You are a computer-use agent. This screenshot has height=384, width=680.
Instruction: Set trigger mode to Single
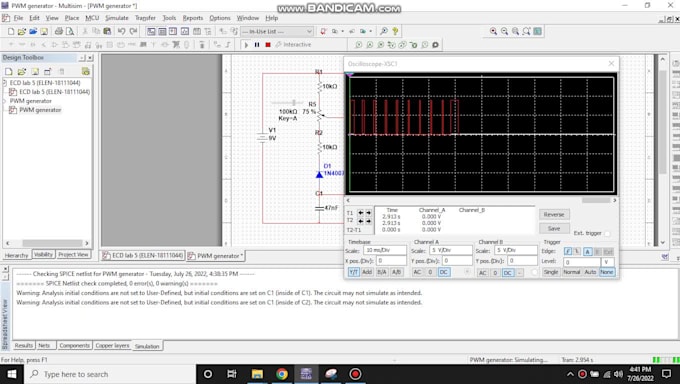click(x=551, y=272)
